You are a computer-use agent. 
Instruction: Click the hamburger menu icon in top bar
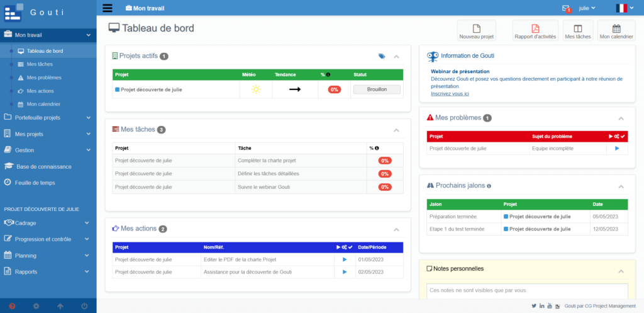[107, 8]
